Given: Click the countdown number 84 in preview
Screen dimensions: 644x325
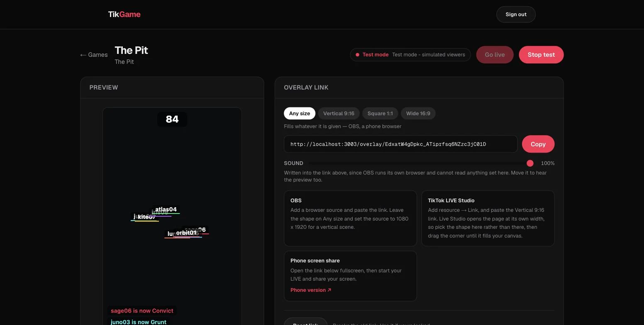Looking at the screenshot, I should pyautogui.click(x=172, y=119).
